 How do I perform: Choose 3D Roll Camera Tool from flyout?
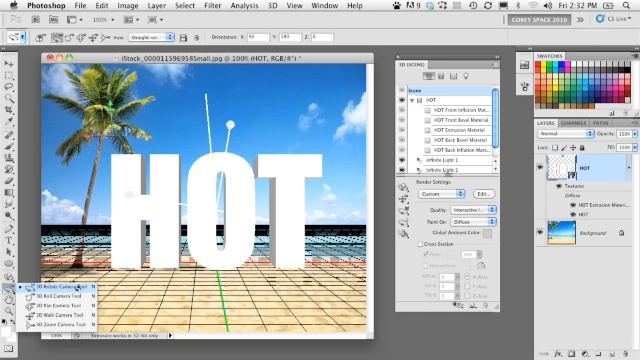click(x=57, y=296)
